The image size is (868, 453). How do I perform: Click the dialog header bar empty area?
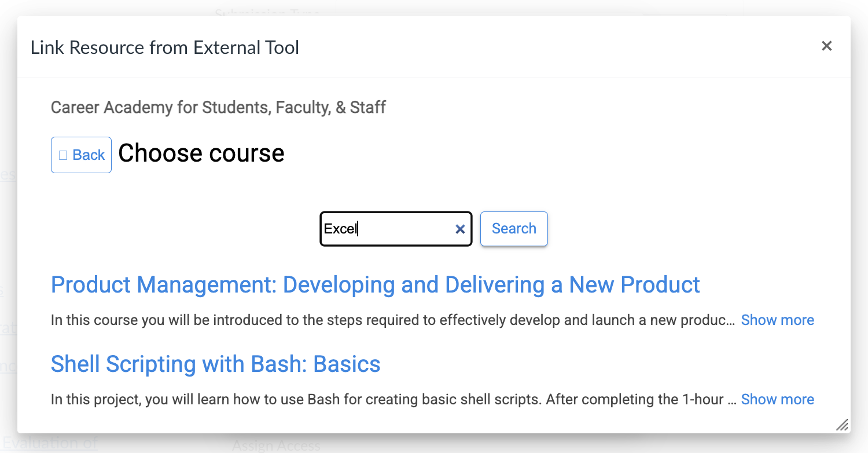click(x=521, y=48)
